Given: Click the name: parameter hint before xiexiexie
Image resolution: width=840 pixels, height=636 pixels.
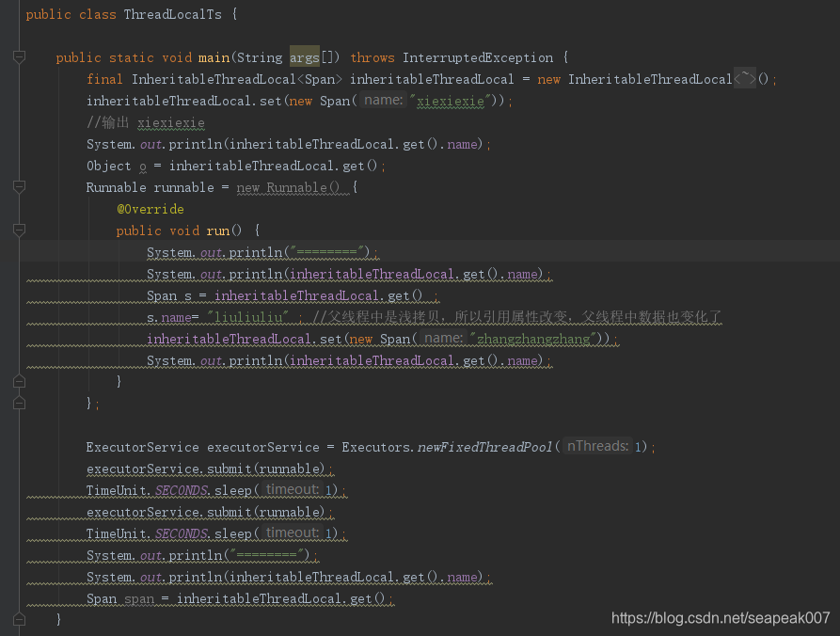Looking at the screenshot, I should pos(383,100).
